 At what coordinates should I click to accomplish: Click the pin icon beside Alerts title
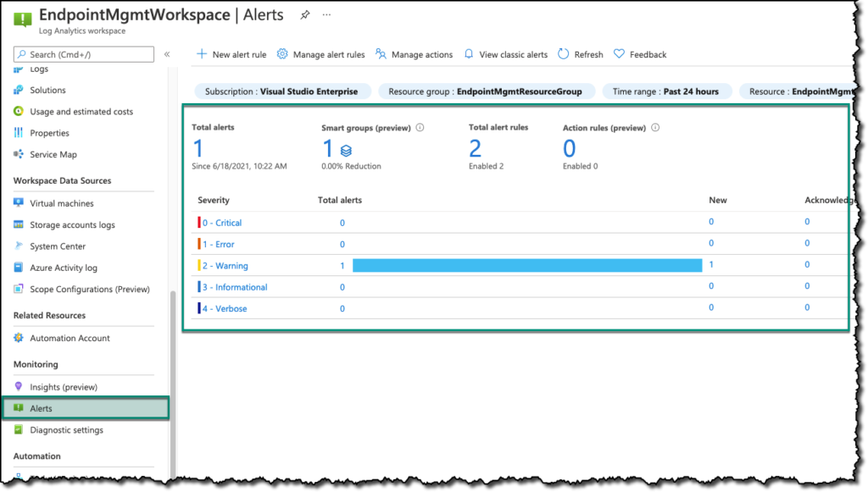coord(305,15)
